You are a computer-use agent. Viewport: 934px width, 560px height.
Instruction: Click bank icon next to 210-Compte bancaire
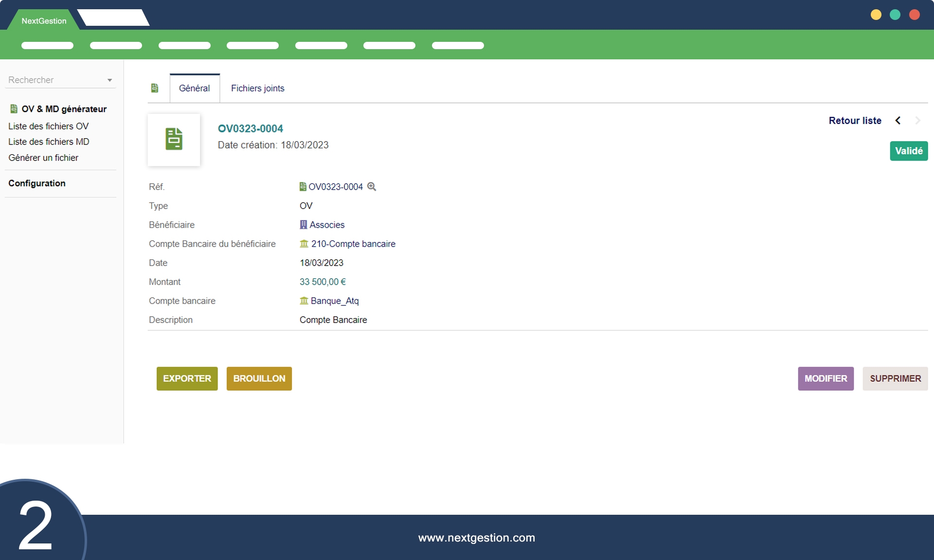pyautogui.click(x=304, y=244)
